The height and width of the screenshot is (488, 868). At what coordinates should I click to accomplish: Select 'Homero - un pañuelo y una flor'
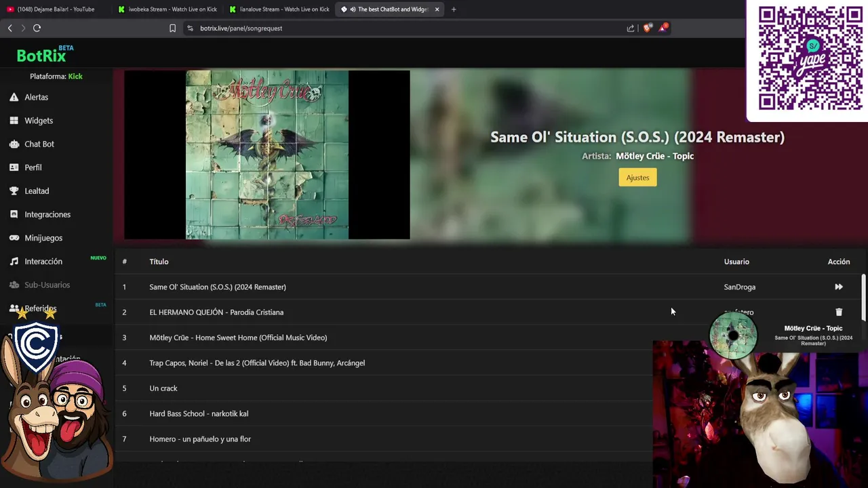[488, 439]
